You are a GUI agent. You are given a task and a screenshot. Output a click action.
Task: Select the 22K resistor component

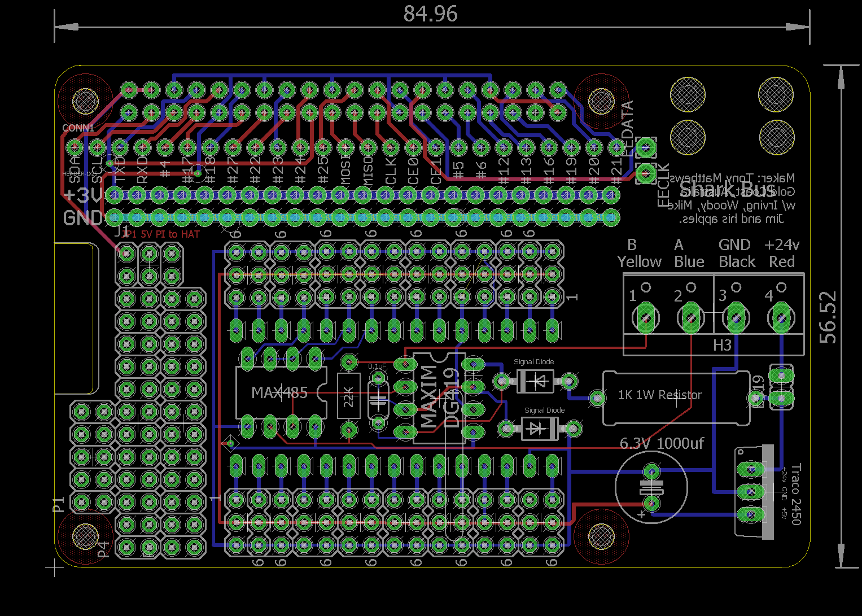[x=349, y=396]
